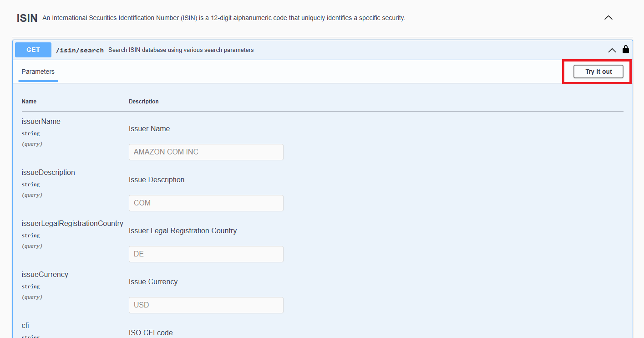Screen dimensions: 644x338
Task: Click the GET method badge
Action: click(x=33, y=50)
